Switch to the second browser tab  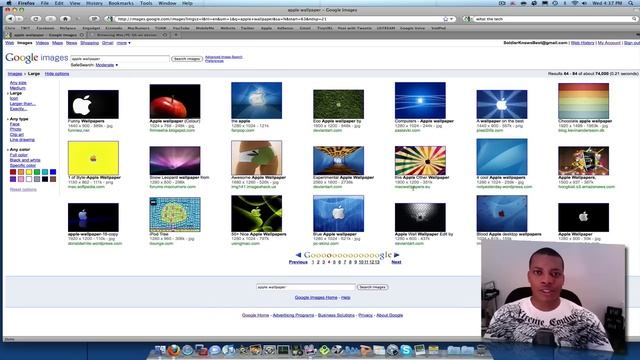tap(129, 35)
